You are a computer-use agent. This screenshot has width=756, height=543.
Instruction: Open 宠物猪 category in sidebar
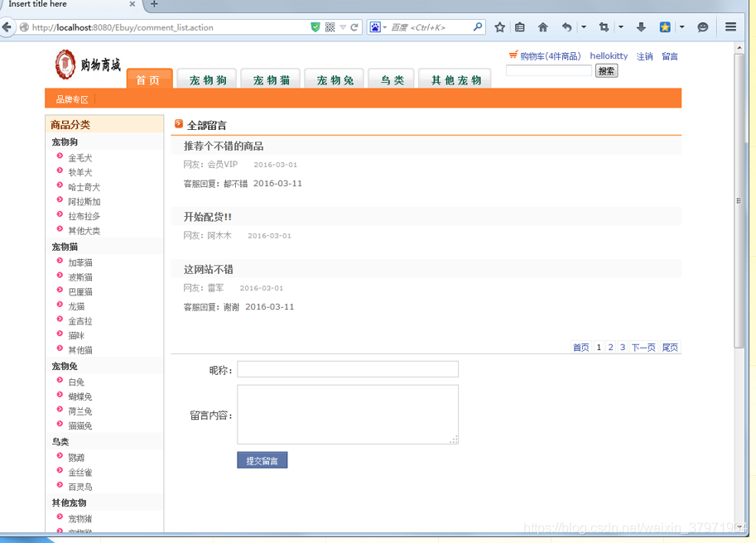click(x=80, y=518)
